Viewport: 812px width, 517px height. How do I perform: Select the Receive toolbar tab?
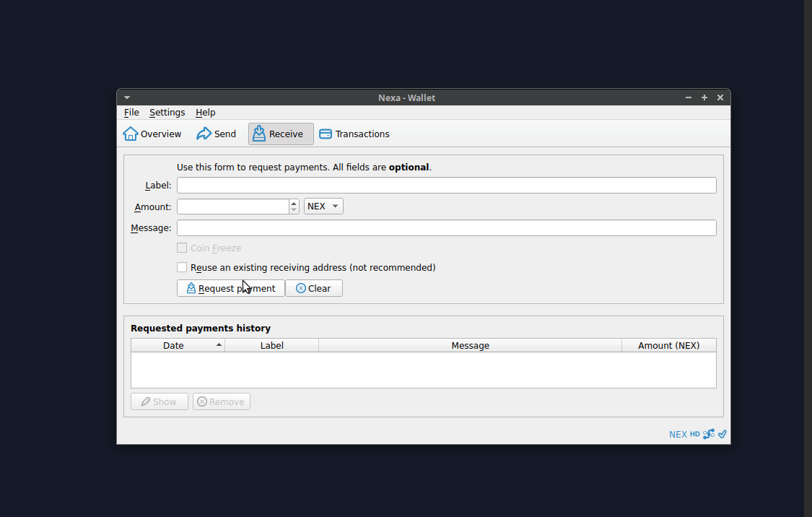pyautogui.click(x=281, y=134)
